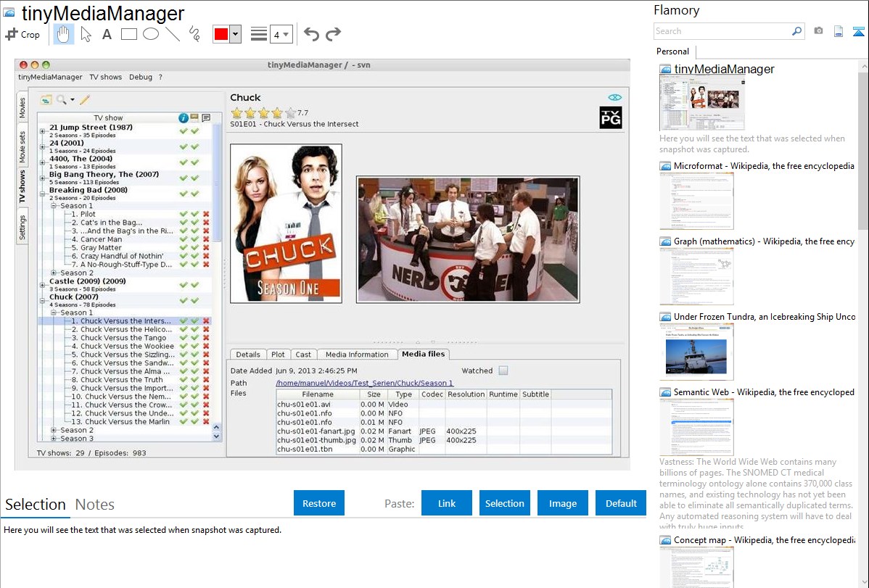Select the Crop tool
The width and height of the screenshot is (869, 588).
(x=22, y=34)
